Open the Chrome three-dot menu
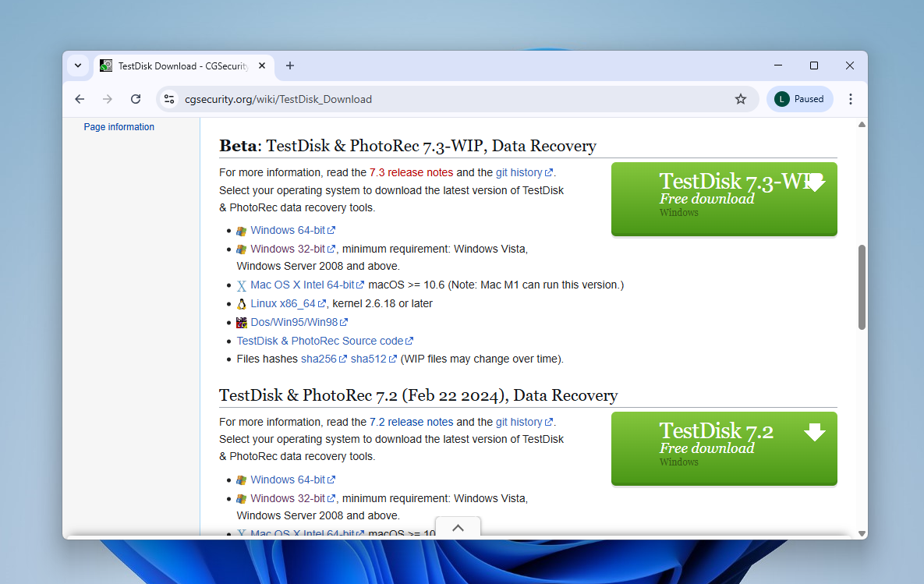This screenshot has width=924, height=584. point(851,99)
